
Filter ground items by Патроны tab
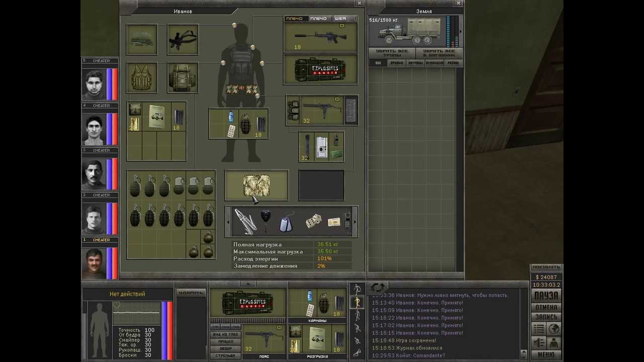416,63
